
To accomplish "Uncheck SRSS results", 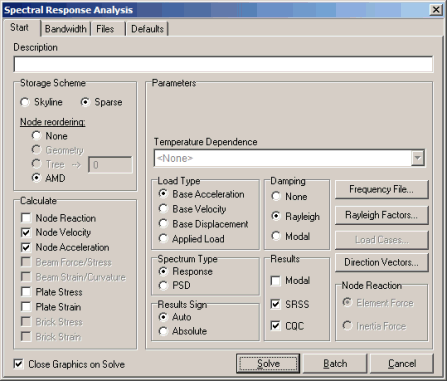I will pos(290,304).
